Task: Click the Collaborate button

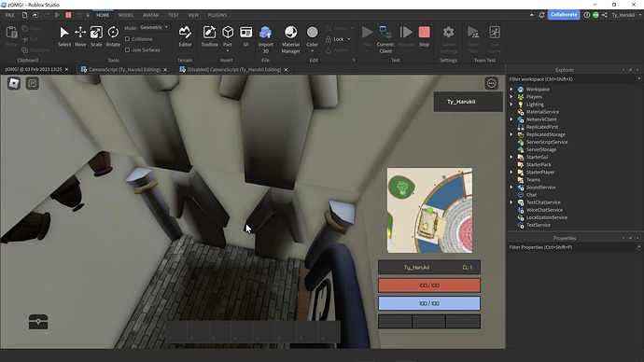Action: pyautogui.click(x=564, y=15)
